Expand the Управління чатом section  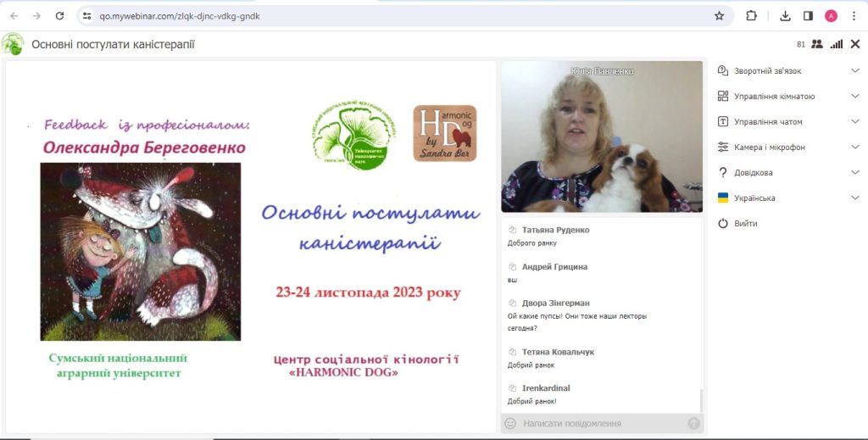[x=787, y=122]
